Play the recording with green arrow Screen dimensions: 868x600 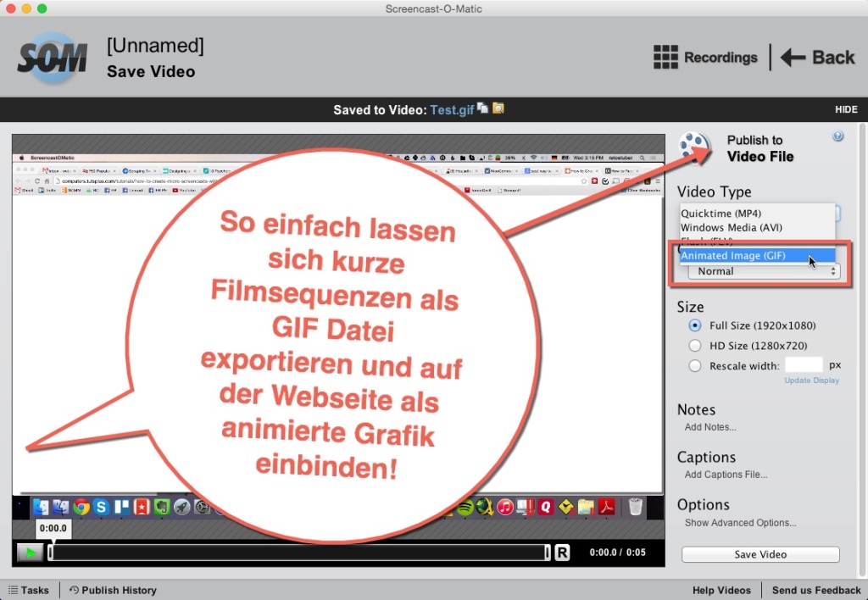coord(30,553)
